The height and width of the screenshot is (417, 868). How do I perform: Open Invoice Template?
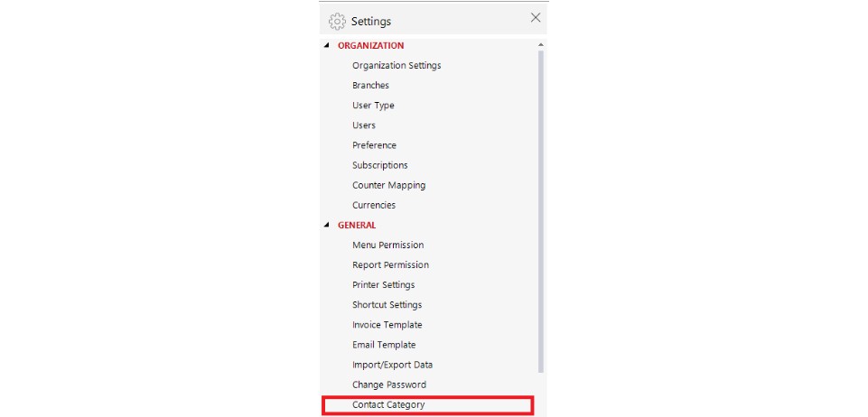click(x=387, y=325)
